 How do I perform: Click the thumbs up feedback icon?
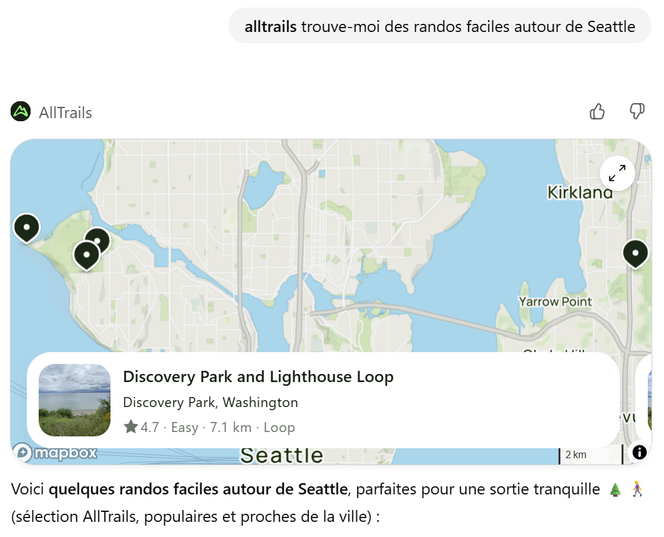click(x=597, y=111)
